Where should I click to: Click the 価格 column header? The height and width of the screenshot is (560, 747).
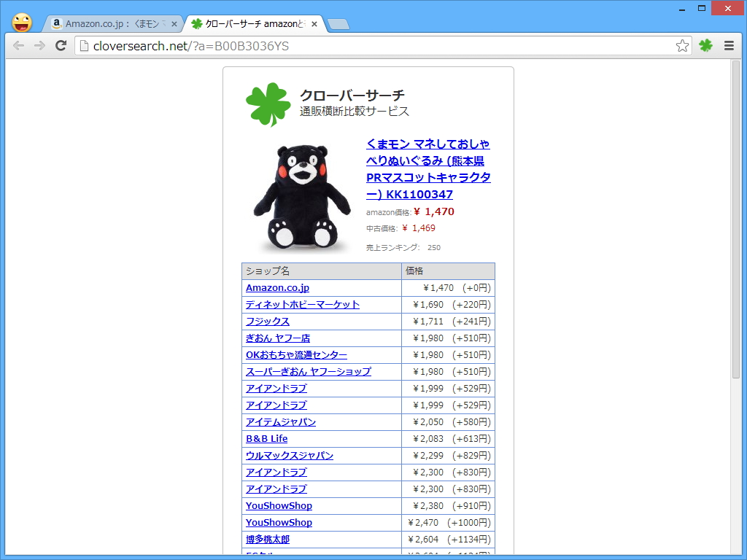[x=449, y=271]
